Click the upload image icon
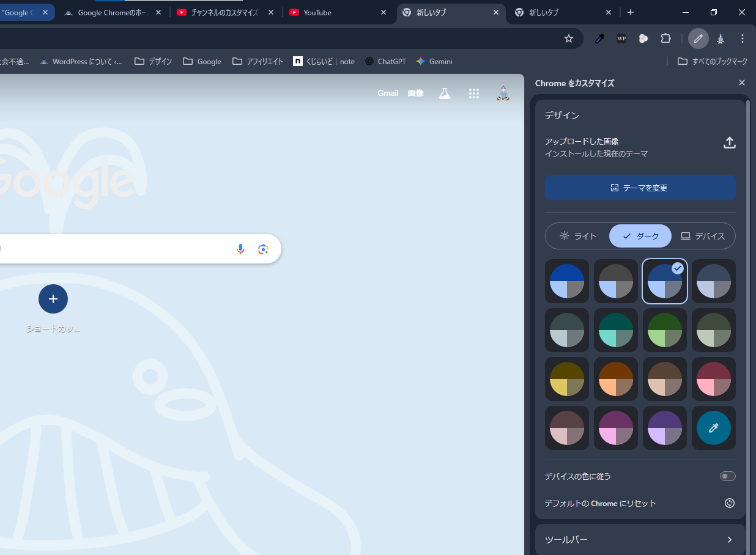 [x=729, y=142]
